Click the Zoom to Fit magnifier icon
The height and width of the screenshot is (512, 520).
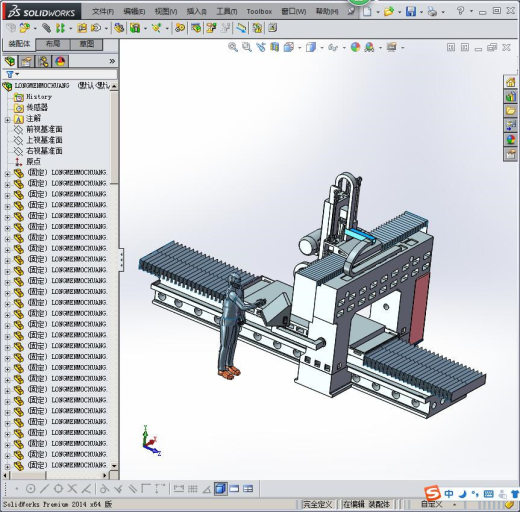tap(233, 47)
